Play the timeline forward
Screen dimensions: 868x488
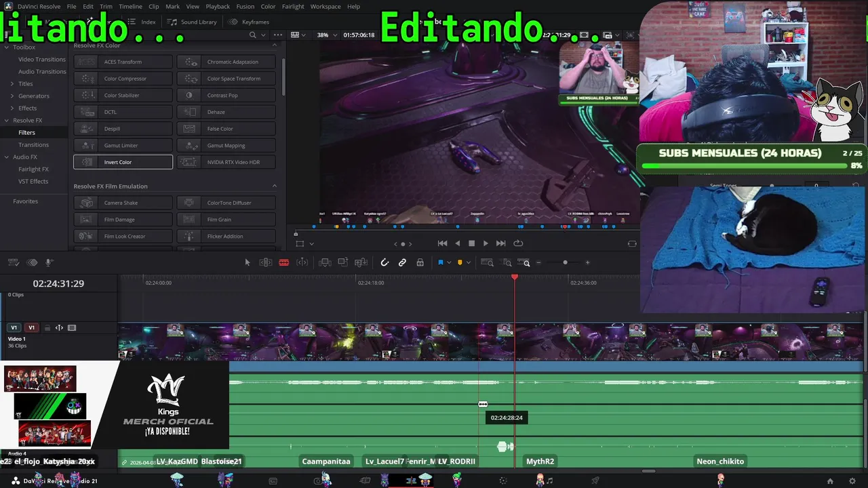486,243
